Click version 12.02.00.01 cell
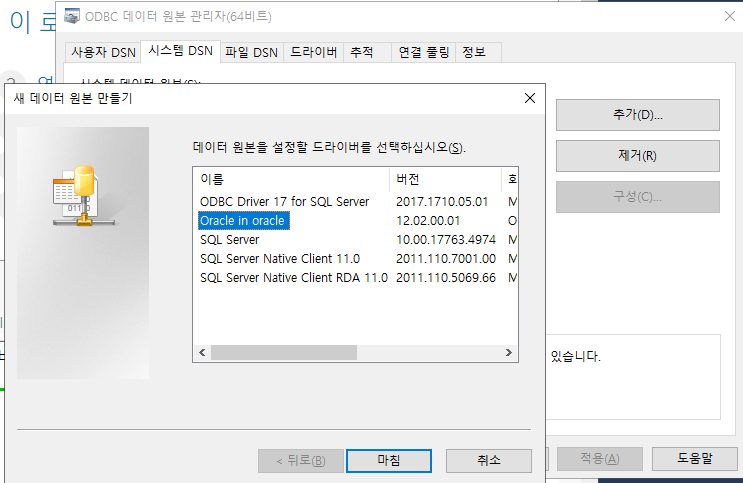This screenshot has height=483, width=743. coord(428,220)
